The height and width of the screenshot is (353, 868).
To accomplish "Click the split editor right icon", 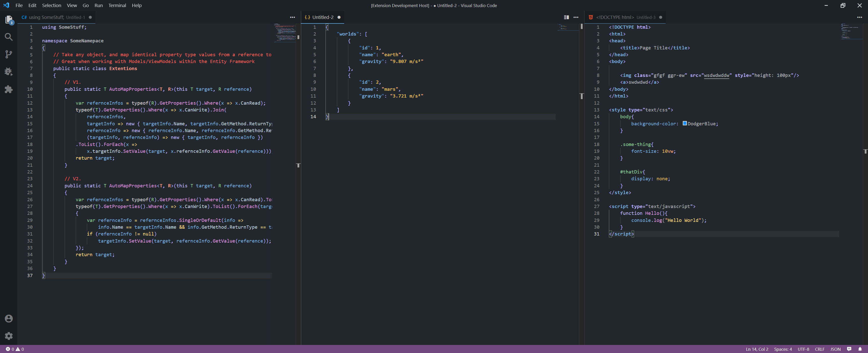I will (x=566, y=17).
